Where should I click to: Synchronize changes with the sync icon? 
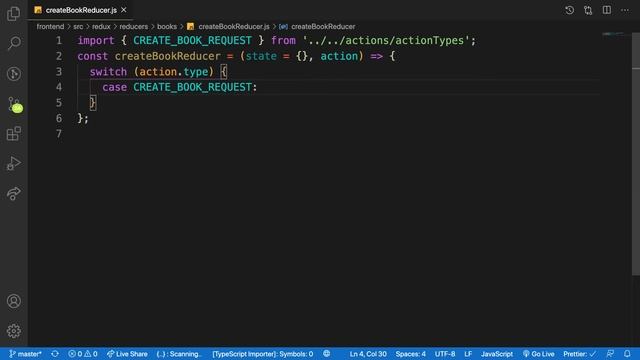[55, 354]
